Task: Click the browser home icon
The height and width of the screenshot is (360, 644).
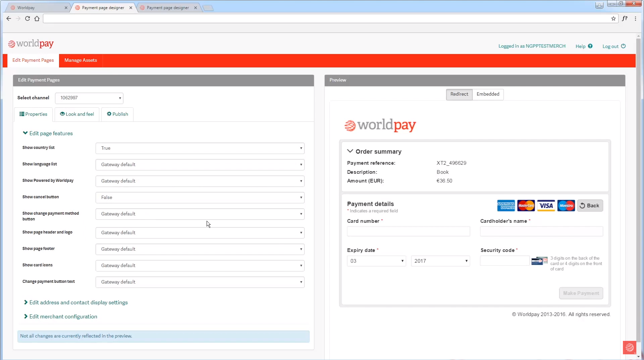Action: click(37, 18)
